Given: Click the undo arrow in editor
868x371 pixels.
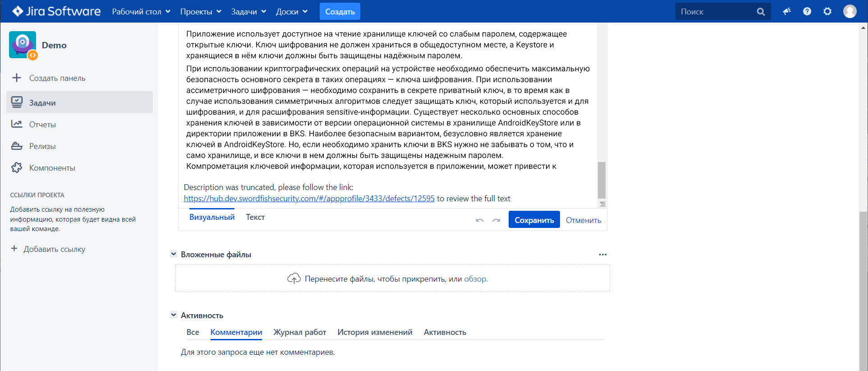Looking at the screenshot, I should (480, 220).
